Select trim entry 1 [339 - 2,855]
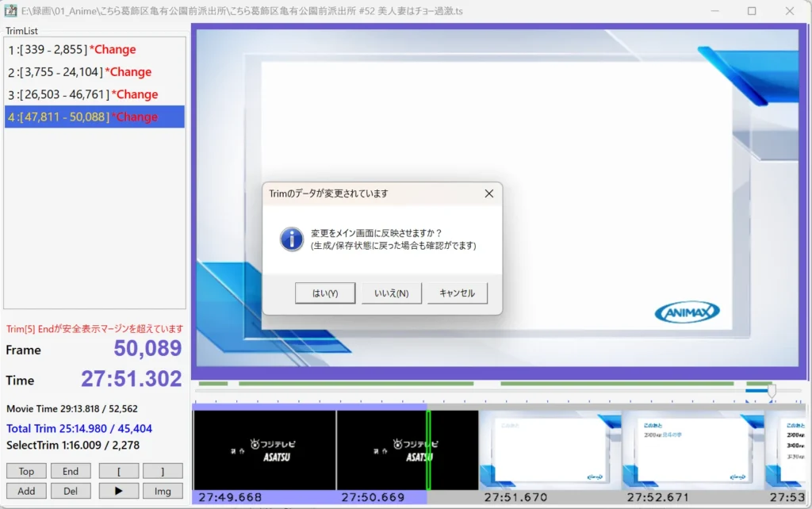Viewport: 812px width, 509px height. (72, 49)
